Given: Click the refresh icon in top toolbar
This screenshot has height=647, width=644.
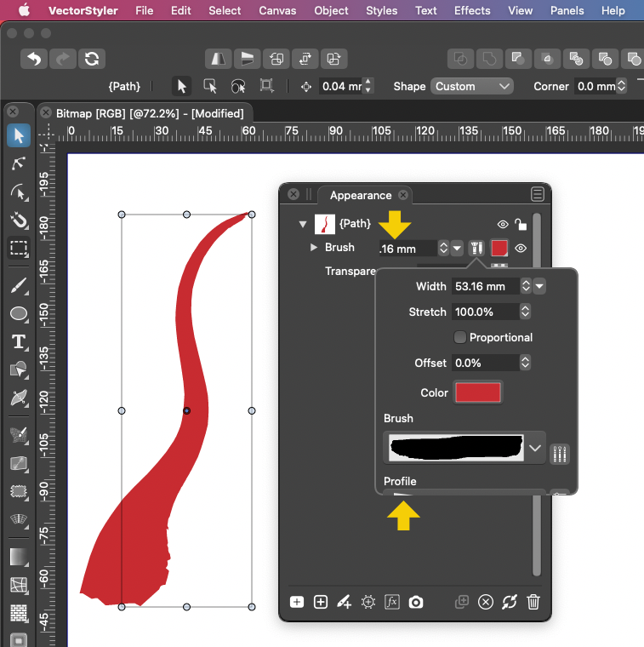Looking at the screenshot, I should [92, 59].
